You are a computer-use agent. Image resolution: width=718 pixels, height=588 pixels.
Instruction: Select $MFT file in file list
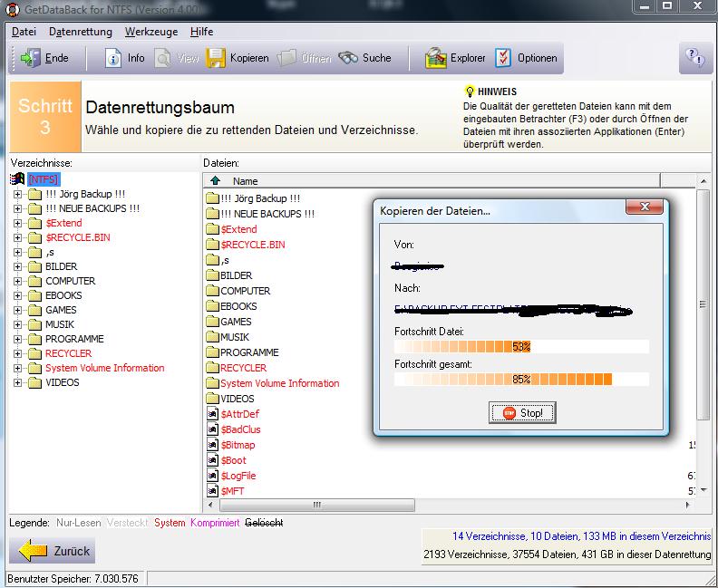pos(232,491)
